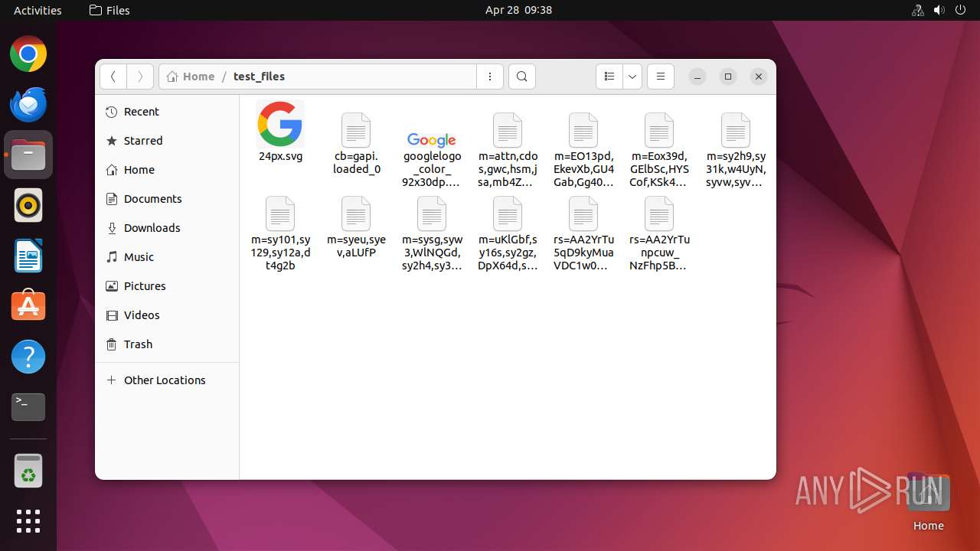Select the cb=gapi.loaded_0 file icon
This screenshot has width=980, height=551.
tap(356, 130)
